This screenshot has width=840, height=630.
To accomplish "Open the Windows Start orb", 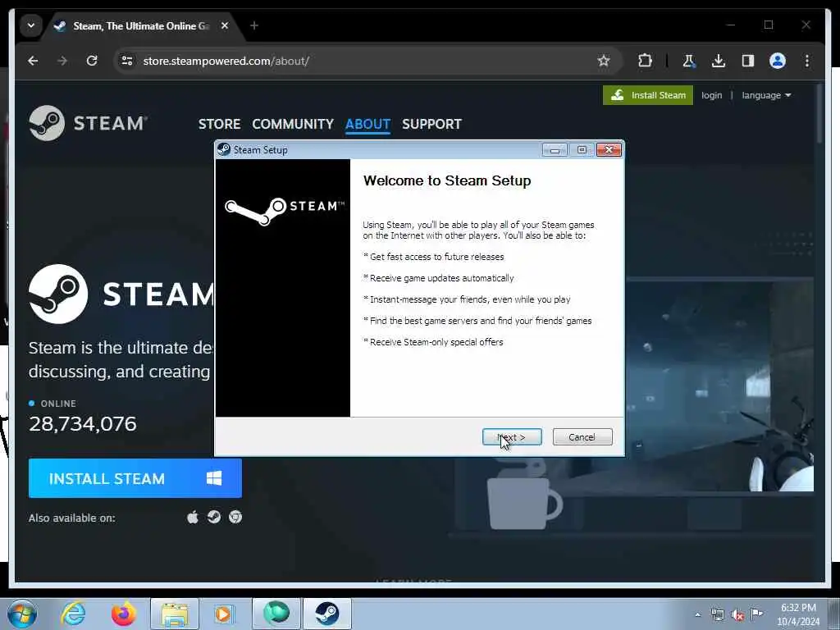I will pos(22,614).
